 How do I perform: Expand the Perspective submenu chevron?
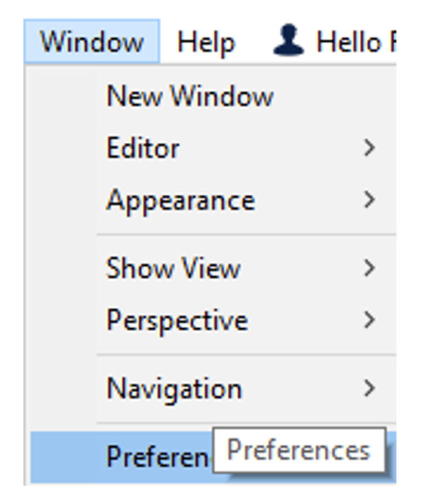370,320
